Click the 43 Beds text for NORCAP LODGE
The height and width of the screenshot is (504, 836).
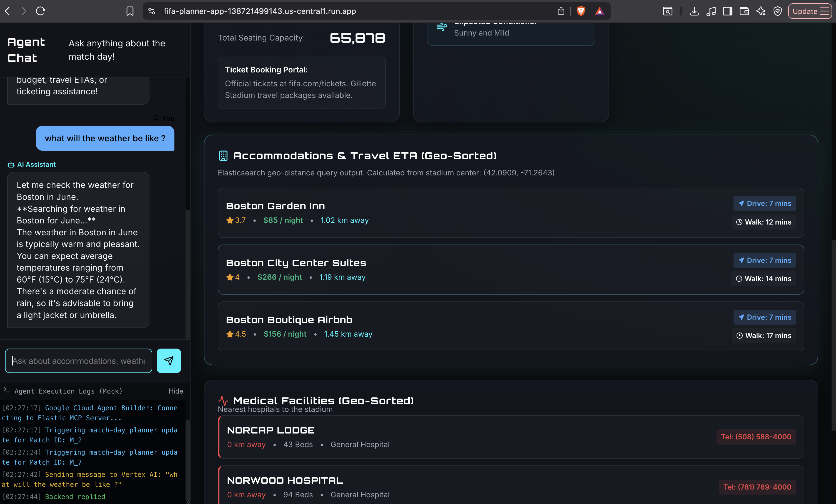(298, 444)
